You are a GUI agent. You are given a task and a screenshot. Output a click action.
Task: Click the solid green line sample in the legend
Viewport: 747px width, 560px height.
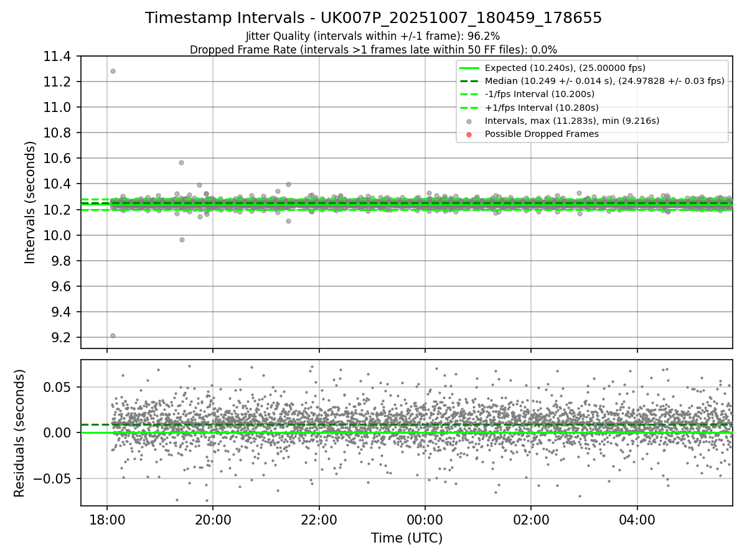click(469, 68)
